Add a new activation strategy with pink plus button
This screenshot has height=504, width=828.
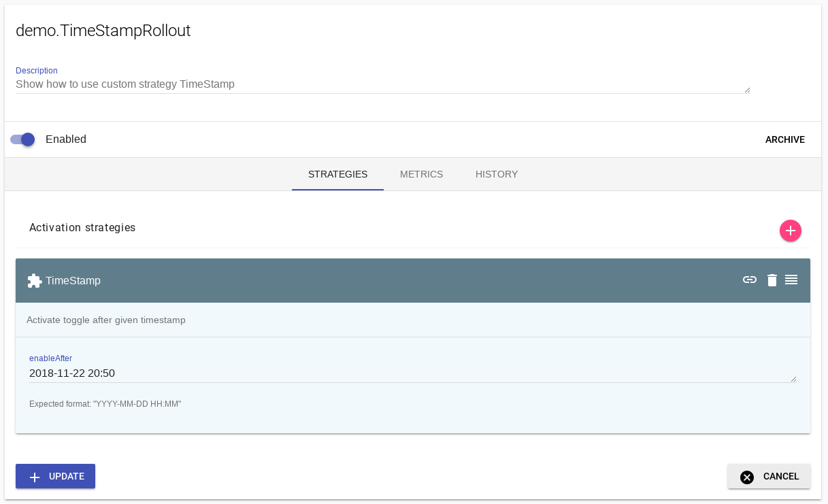pyautogui.click(x=790, y=231)
